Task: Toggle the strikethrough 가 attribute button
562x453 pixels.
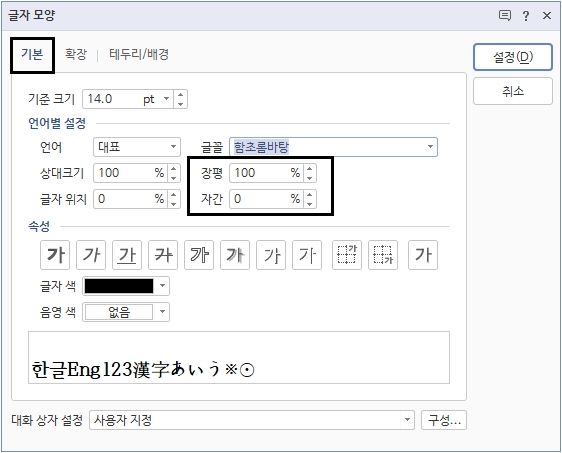Action: point(163,255)
